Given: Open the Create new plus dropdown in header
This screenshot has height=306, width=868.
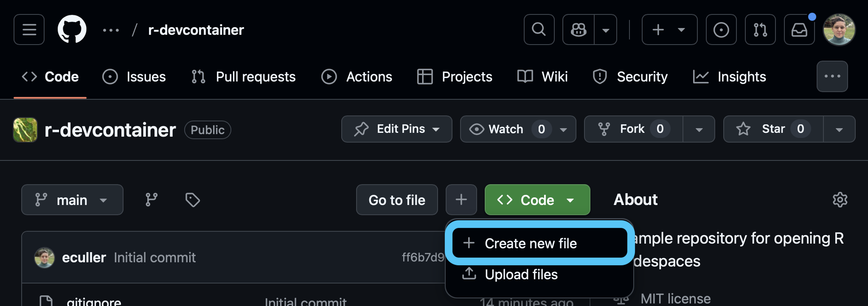Looking at the screenshot, I should (x=669, y=30).
